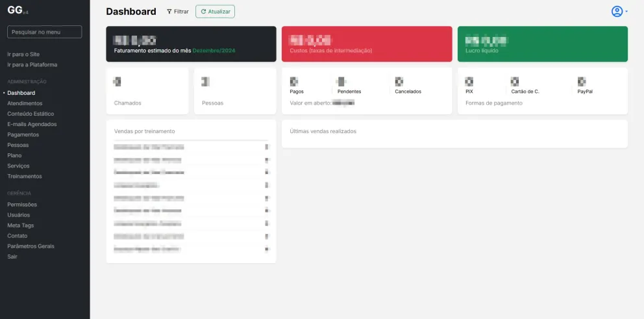The width and height of the screenshot is (644, 319).
Task: Expand the user account dropdown arrow
Action: (x=626, y=12)
